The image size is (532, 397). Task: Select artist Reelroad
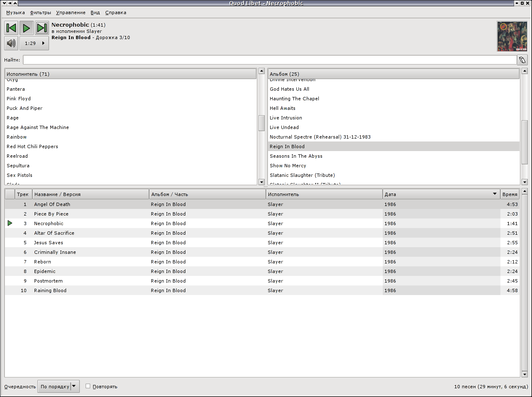[131, 156]
